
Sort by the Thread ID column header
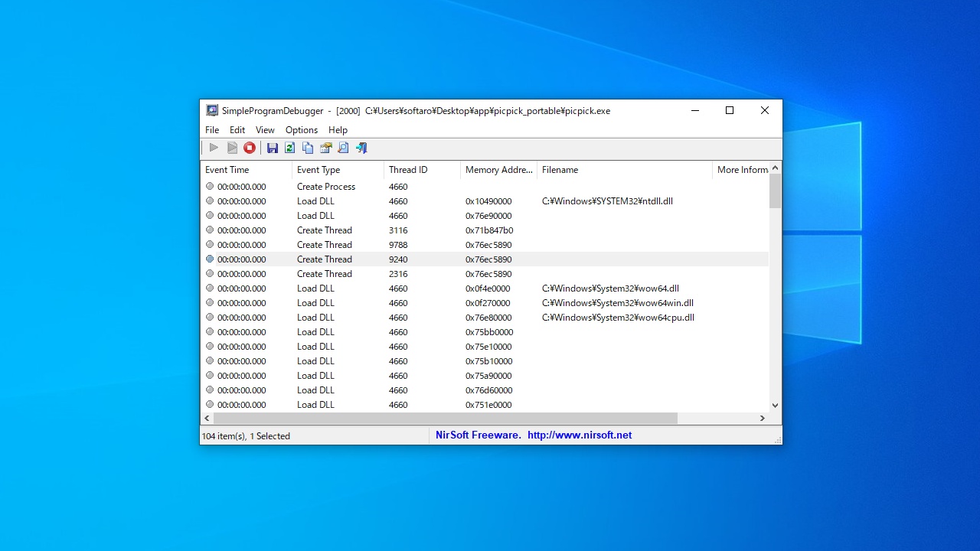coord(422,170)
